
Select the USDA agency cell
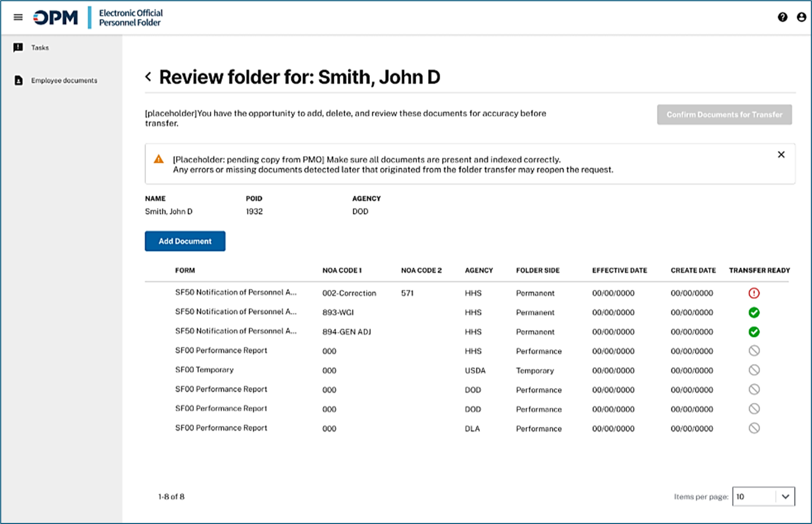[x=475, y=371]
